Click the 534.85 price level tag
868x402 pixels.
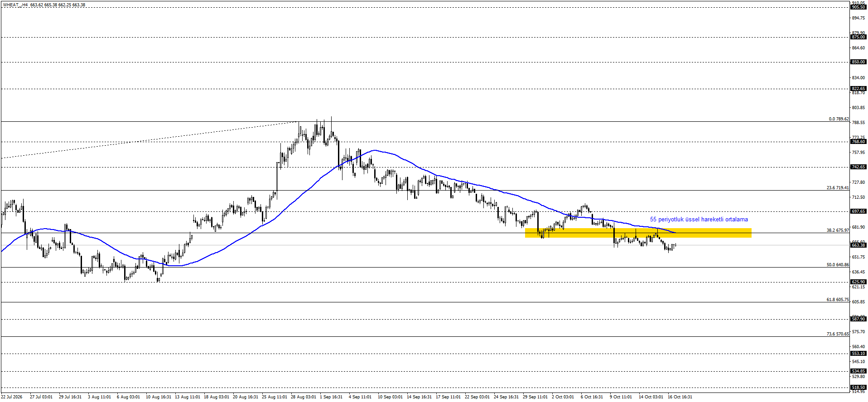coord(858,371)
